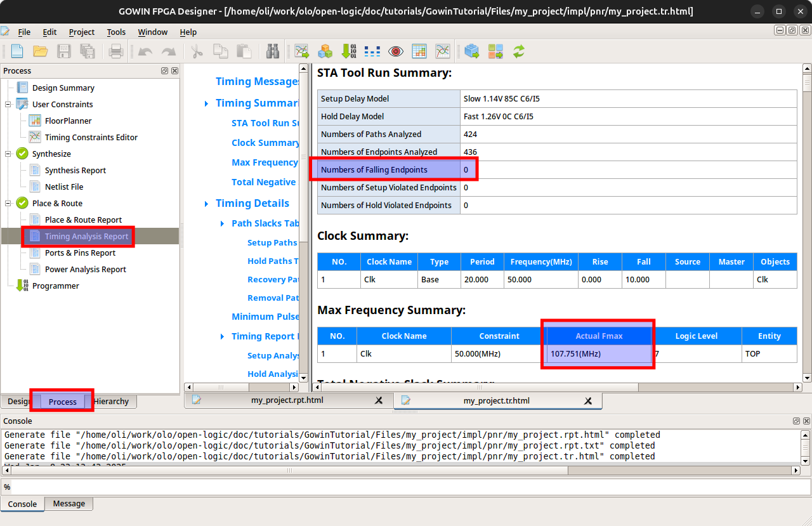The width and height of the screenshot is (812, 526).
Task: Collapse the User Constraints tree node
Action: (8, 104)
